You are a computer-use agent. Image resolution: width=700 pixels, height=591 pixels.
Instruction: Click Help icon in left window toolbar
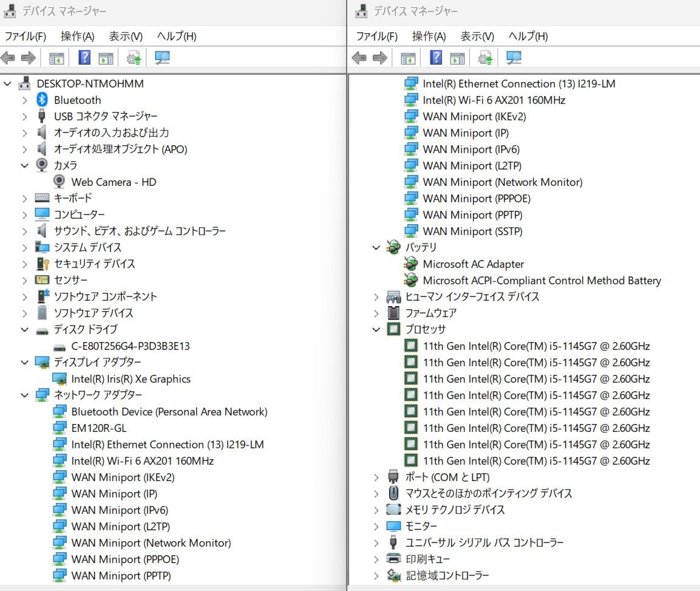84,58
